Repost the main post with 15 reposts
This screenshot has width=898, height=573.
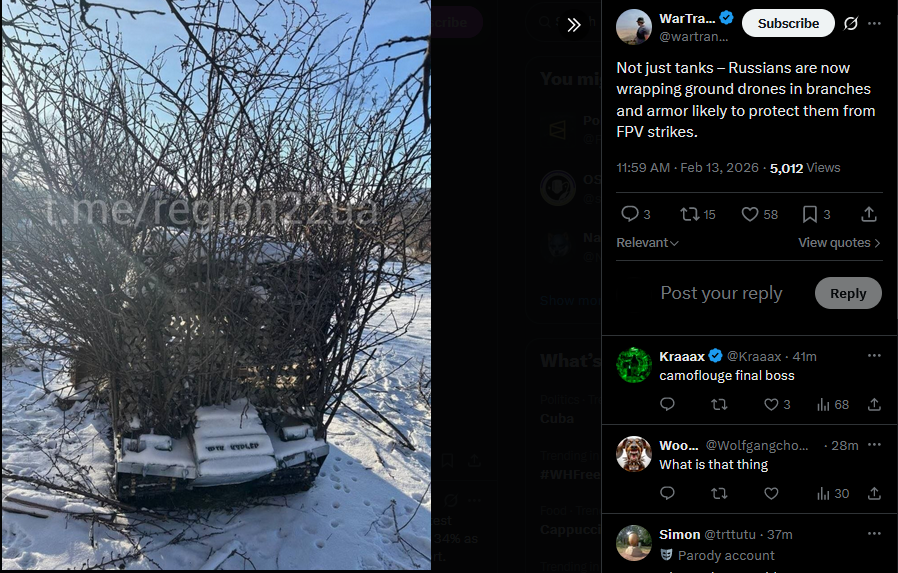[698, 214]
